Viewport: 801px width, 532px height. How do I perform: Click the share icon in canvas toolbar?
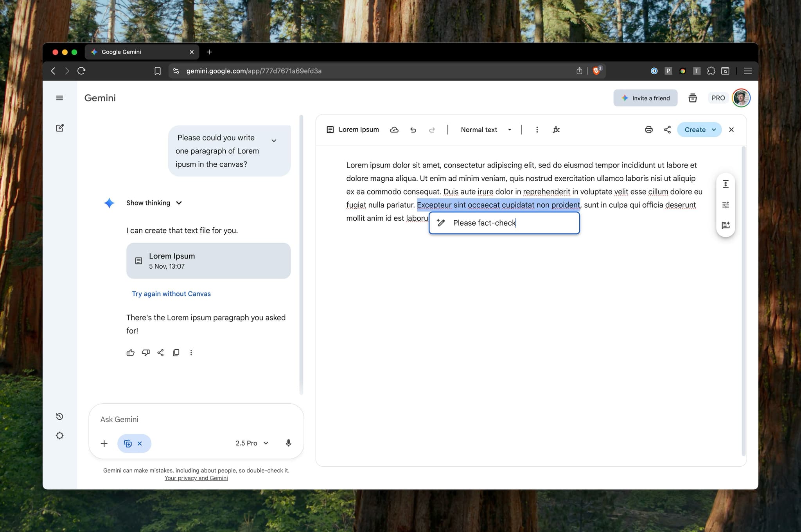(667, 130)
